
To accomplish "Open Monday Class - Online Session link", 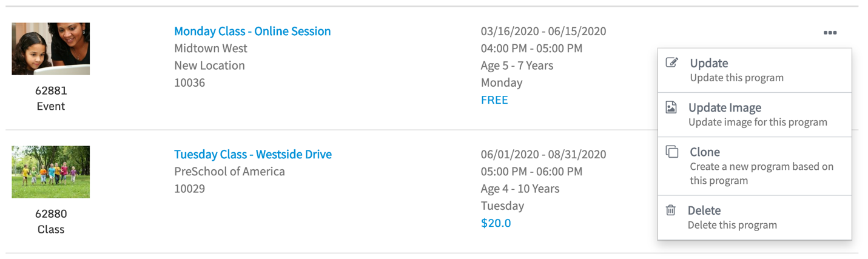I will 252,32.
